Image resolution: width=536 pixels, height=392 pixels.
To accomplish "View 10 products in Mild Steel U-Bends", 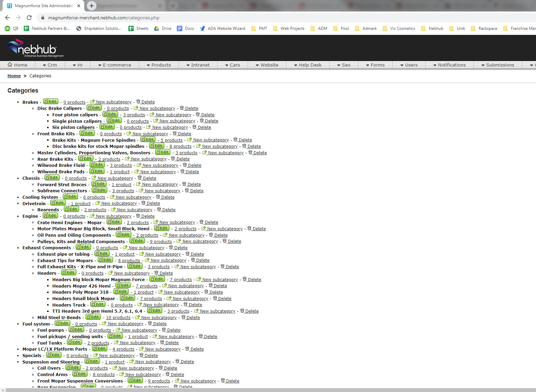I will pos(118,318).
